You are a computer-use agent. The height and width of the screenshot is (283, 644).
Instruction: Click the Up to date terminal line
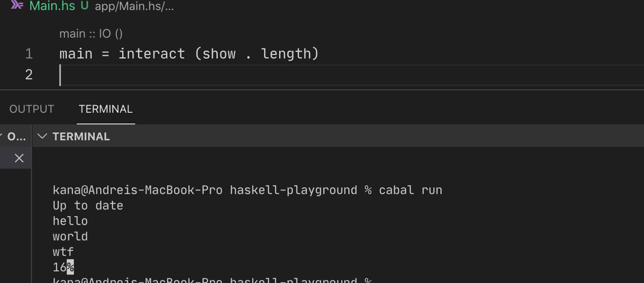click(x=88, y=205)
